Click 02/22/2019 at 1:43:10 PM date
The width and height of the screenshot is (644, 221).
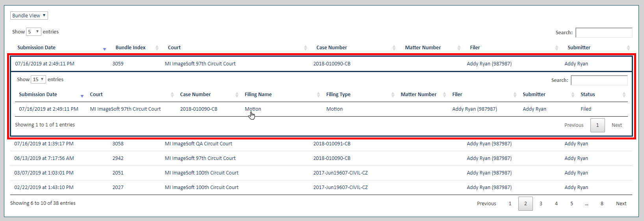click(44, 188)
